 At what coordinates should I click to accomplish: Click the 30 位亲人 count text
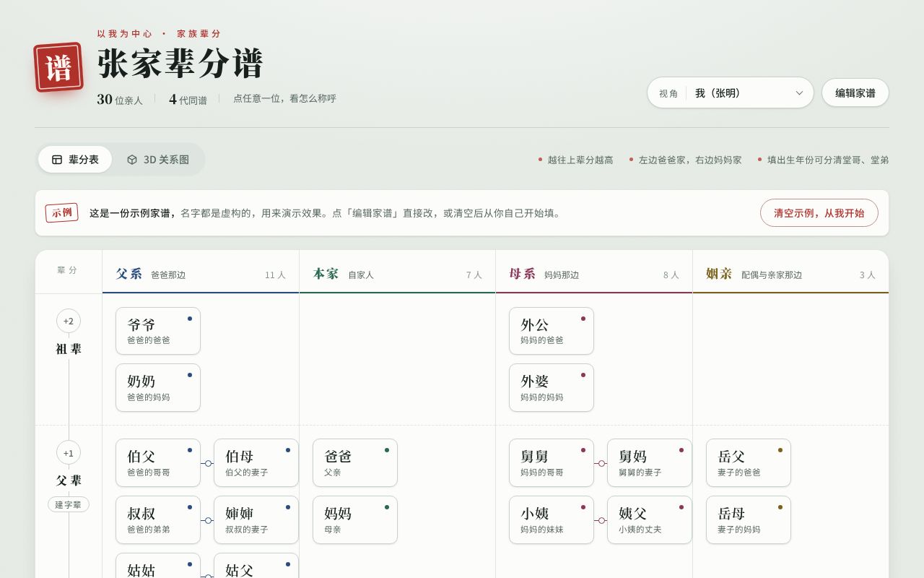coord(120,100)
